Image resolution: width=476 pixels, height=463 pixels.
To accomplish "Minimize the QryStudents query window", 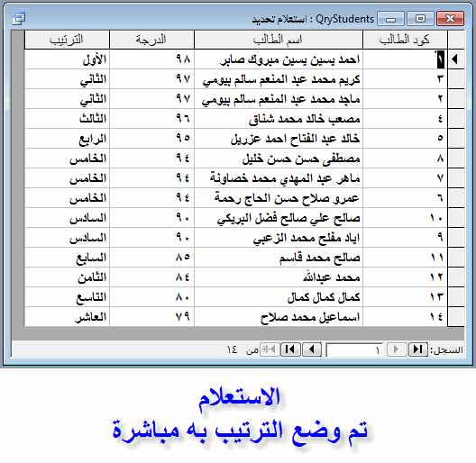I will (390, 19).
